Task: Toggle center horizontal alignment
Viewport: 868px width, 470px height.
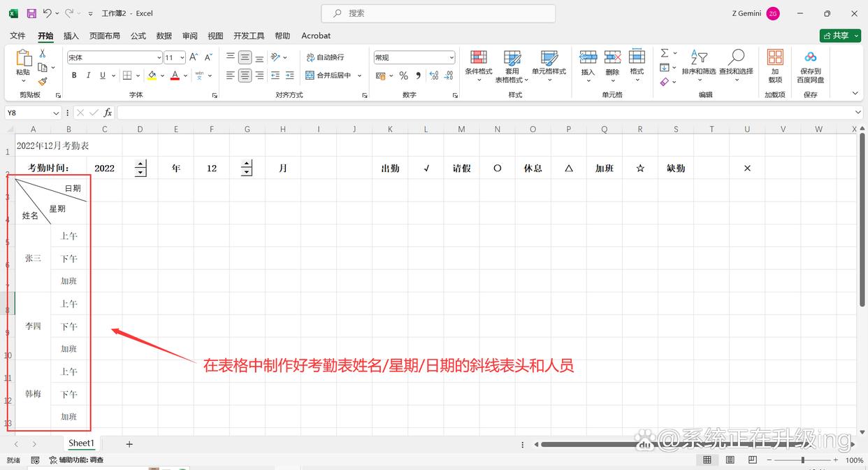Action: coord(245,76)
